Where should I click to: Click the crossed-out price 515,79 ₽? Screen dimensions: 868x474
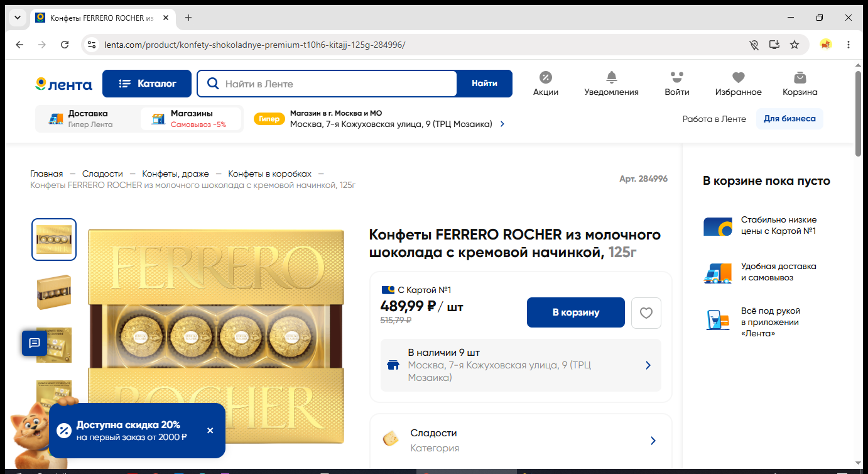[396, 319]
